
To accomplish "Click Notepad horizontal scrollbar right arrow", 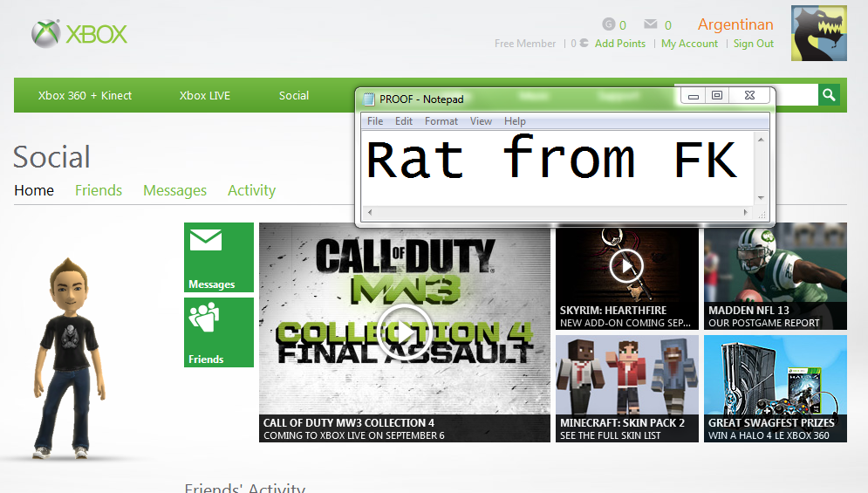I will coord(746,212).
